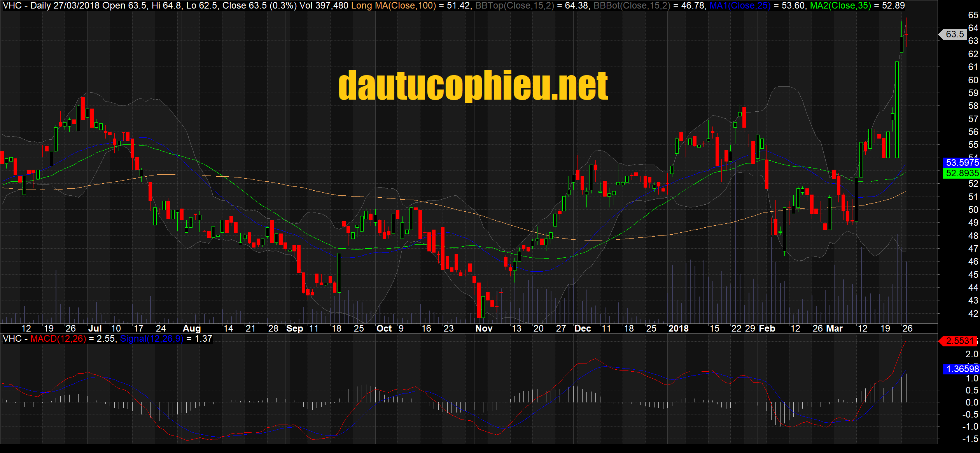Click the dautucophieu.net watermark text
Image resolution: width=980 pixels, height=453 pixels.
(x=473, y=86)
